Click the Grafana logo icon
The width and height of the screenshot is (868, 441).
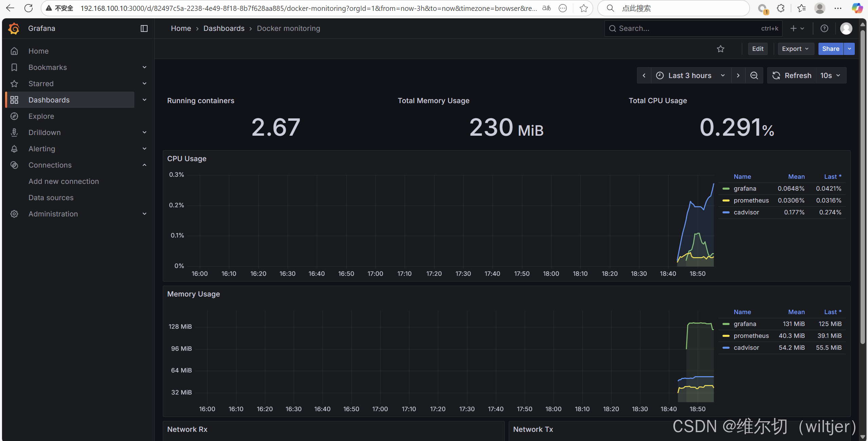pyautogui.click(x=14, y=28)
